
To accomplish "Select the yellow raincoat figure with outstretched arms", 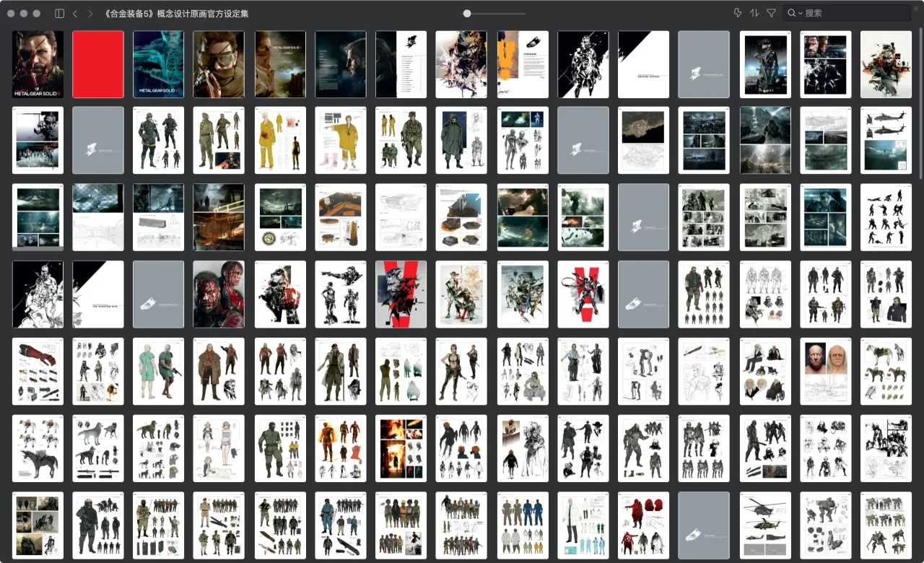I will click(340, 140).
